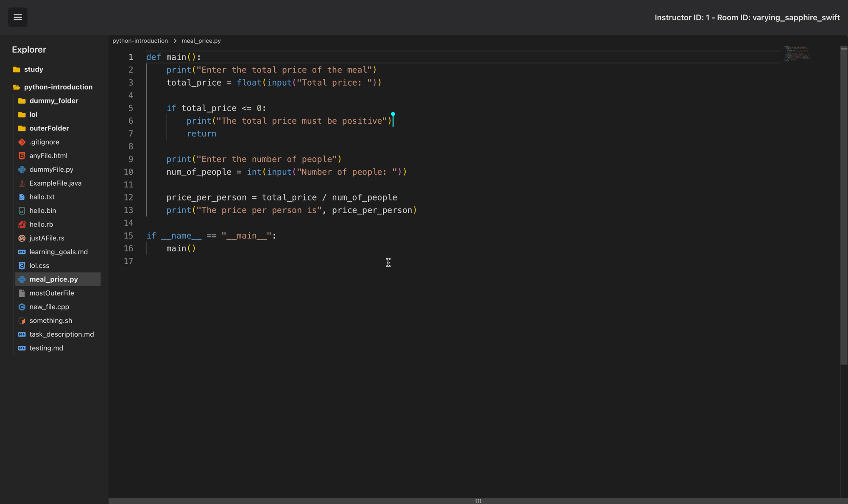Click the CSS icon next to lol.css
Viewport: 848px width, 504px height.
[22, 266]
